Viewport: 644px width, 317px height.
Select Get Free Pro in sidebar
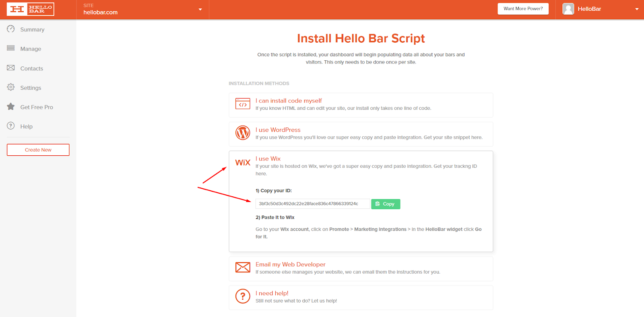37,107
